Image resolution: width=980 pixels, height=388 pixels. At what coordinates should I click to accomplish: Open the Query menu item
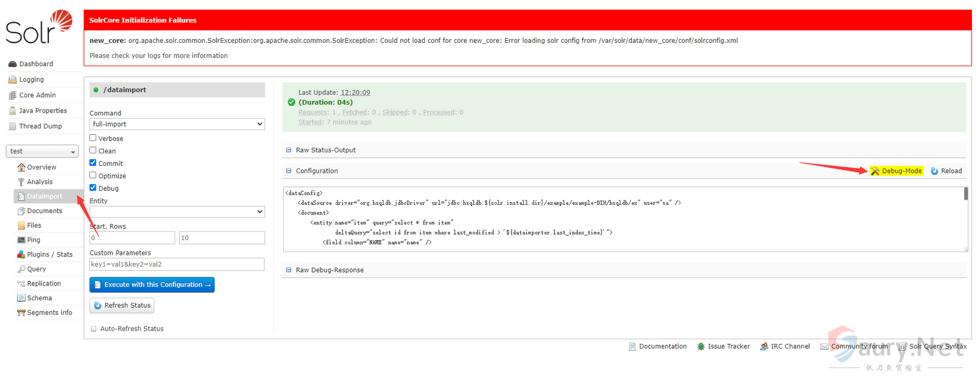coord(36,269)
